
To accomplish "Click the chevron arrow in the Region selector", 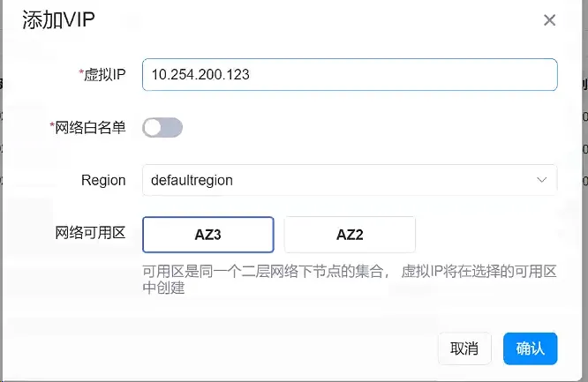I will pyautogui.click(x=542, y=180).
